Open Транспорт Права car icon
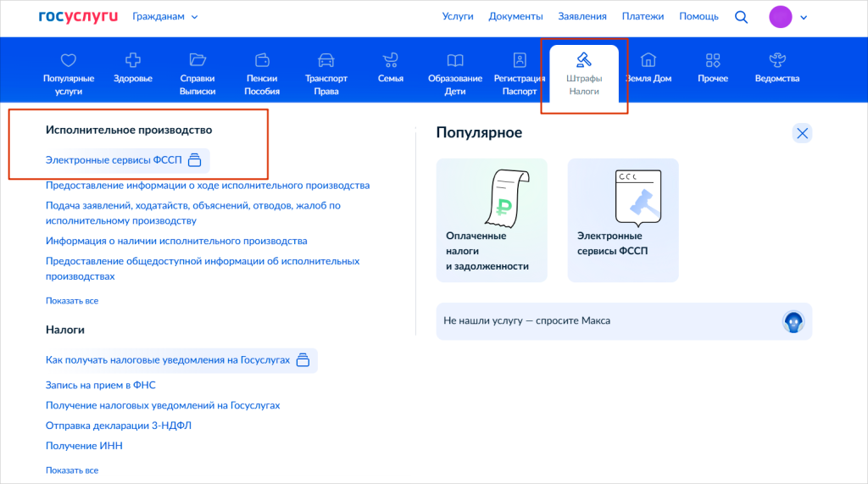868x484 pixels. (326, 60)
